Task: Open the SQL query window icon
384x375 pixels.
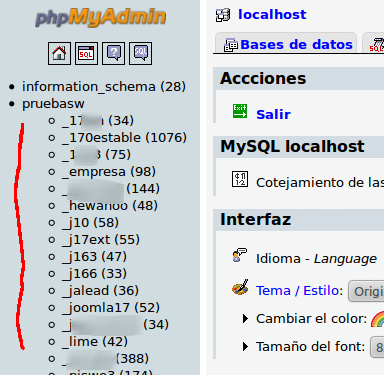Action: click(86, 53)
